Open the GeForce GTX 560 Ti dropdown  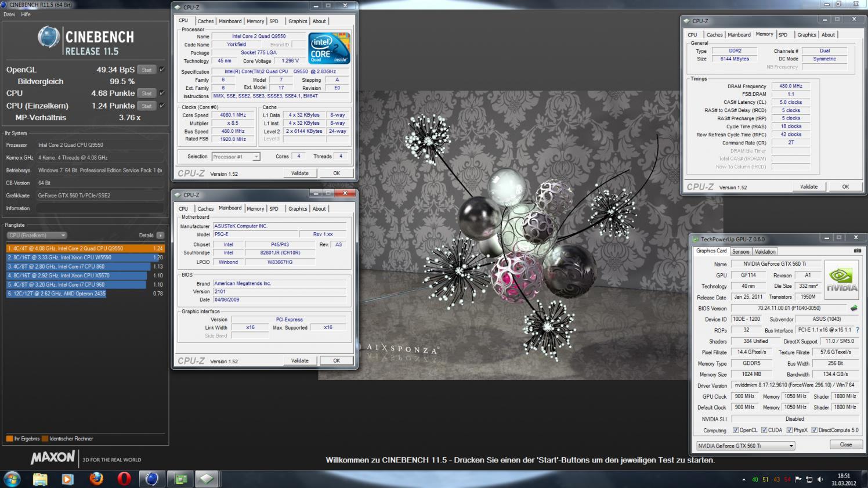[746, 446]
